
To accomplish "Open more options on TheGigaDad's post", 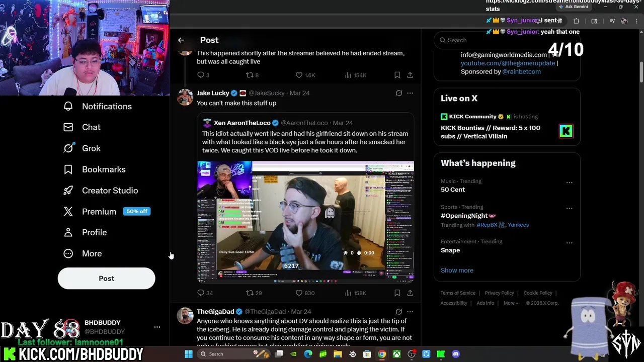I will pyautogui.click(x=410, y=312).
